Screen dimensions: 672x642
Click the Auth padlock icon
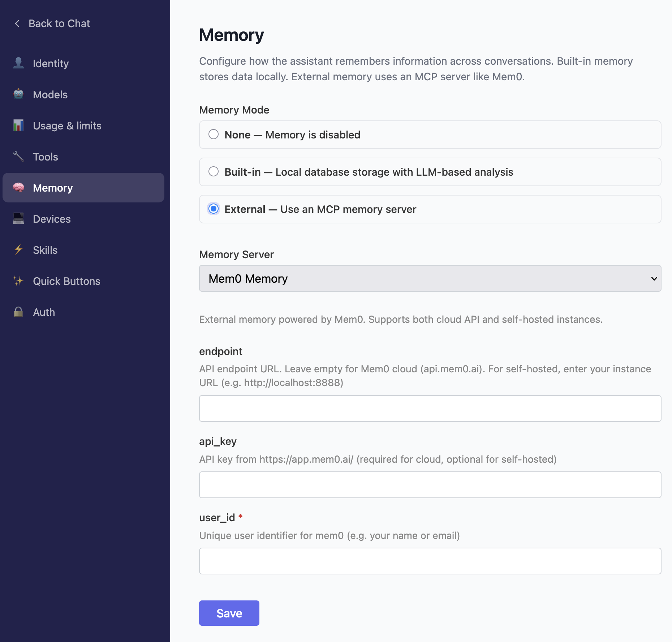[x=18, y=312]
